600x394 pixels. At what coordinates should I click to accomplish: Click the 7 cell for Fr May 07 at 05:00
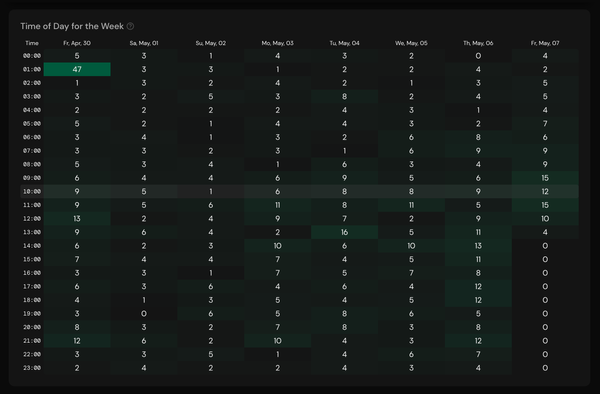click(x=545, y=124)
